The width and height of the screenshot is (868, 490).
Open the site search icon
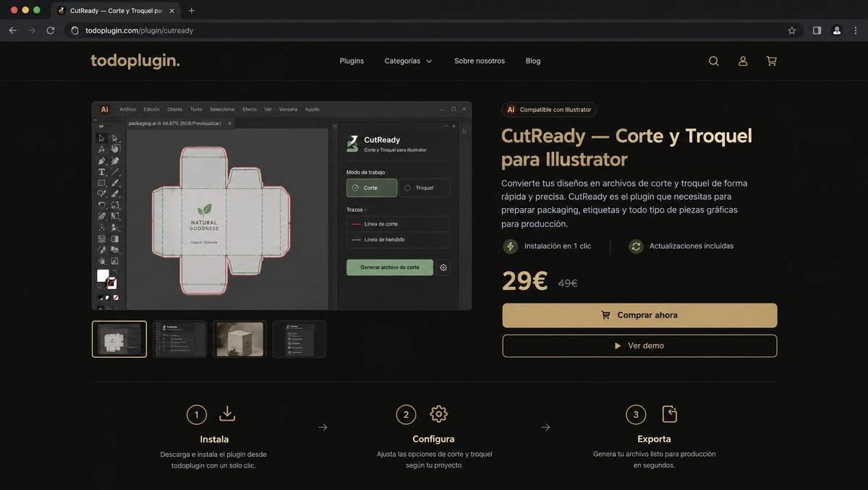click(714, 61)
